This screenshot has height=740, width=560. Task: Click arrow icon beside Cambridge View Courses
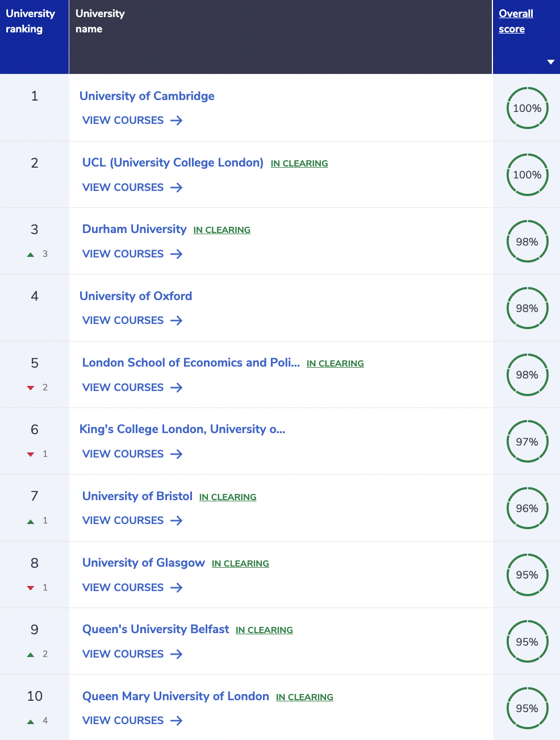(177, 120)
